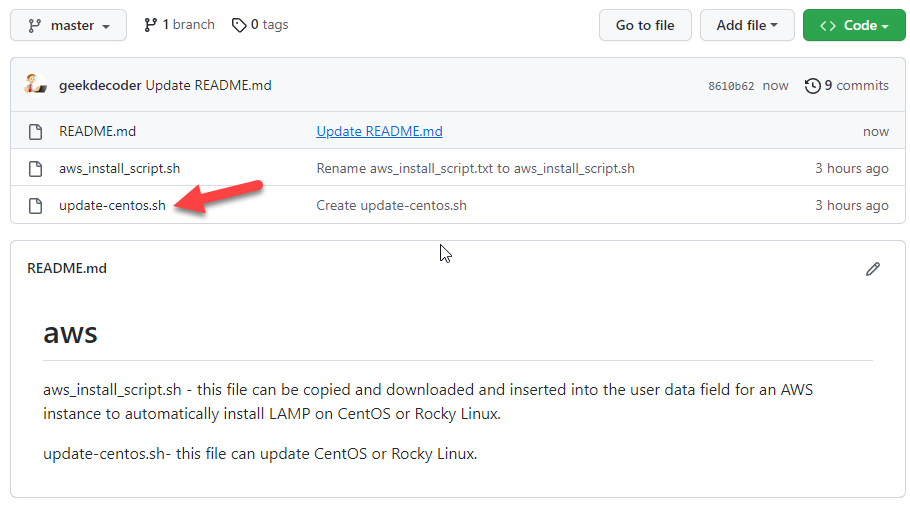910x505 pixels.
Task: Click the "3 hours ago" timestamp for update-centos.sh
Action: [x=851, y=205]
